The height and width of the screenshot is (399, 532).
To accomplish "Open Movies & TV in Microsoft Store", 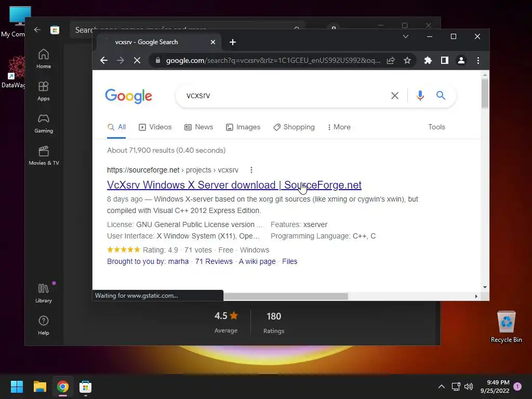I will click(x=44, y=156).
